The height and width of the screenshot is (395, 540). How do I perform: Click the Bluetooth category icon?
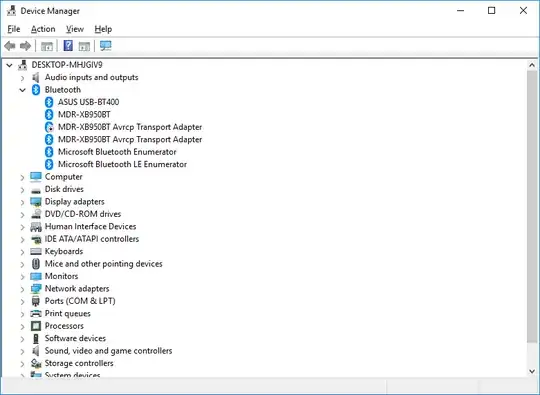[x=36, y=90]
